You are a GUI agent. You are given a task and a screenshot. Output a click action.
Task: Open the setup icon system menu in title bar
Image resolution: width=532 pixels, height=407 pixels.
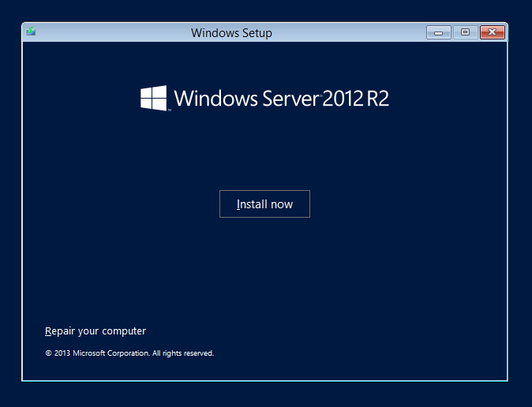point(31,32)
